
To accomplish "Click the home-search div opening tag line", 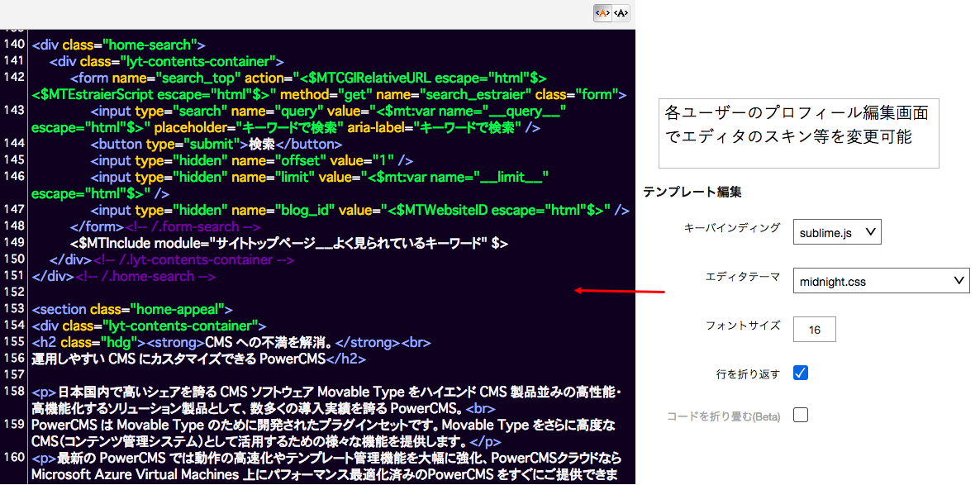I will 119,45.
